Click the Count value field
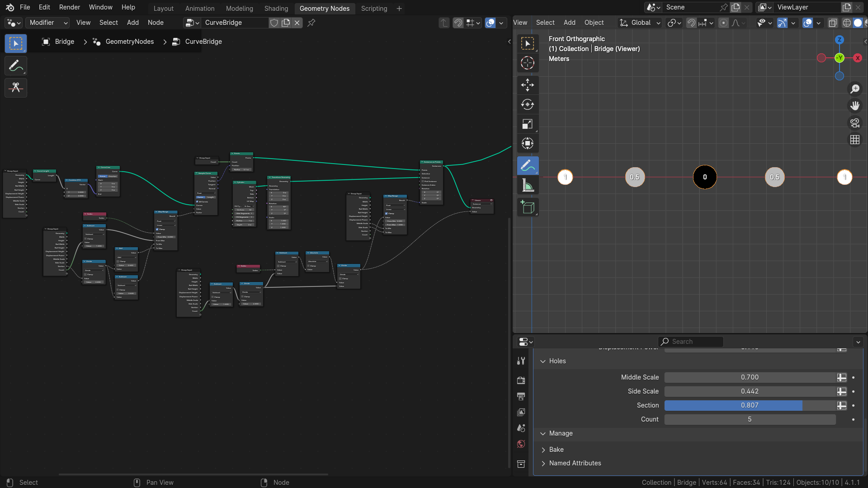Image resolution: width=868 pixels, height=488 pixels. [750, 419]
